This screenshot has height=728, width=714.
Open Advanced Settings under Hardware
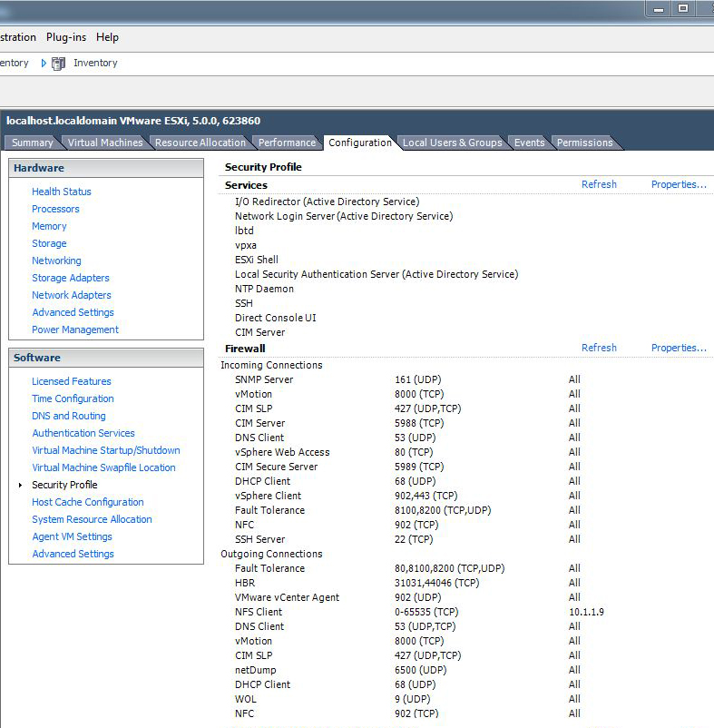pos(73,312)
